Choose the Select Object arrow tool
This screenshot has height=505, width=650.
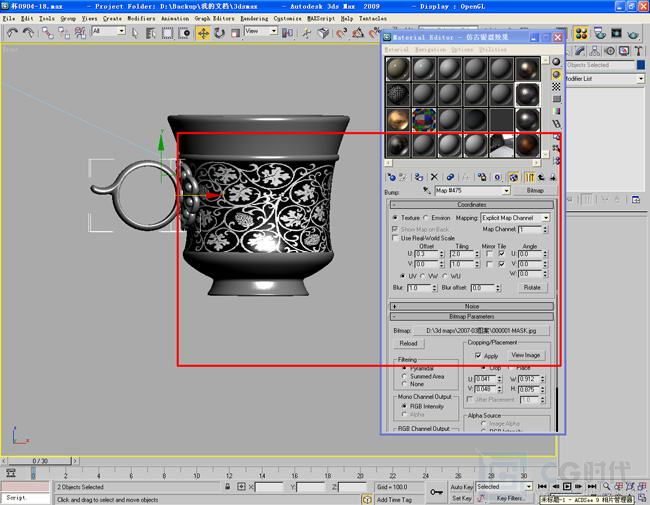[135, 33]
